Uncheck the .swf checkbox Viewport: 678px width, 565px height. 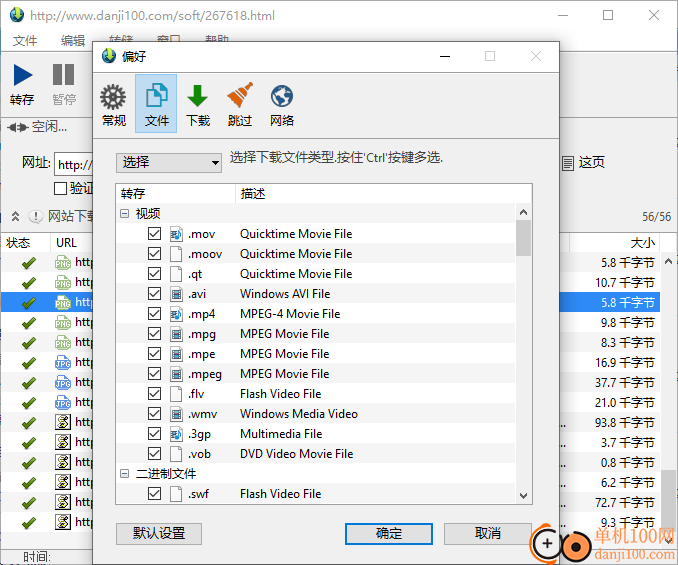point(154,494)
